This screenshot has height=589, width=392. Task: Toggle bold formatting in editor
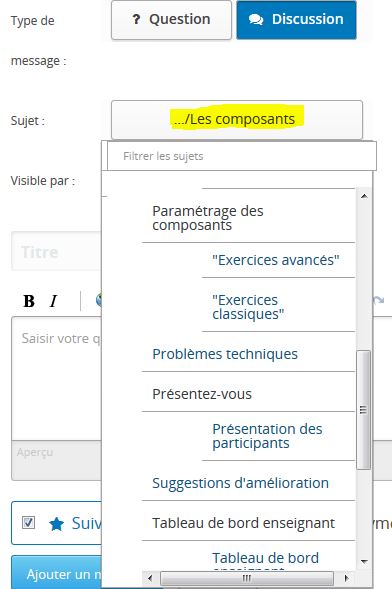(29, 301)
